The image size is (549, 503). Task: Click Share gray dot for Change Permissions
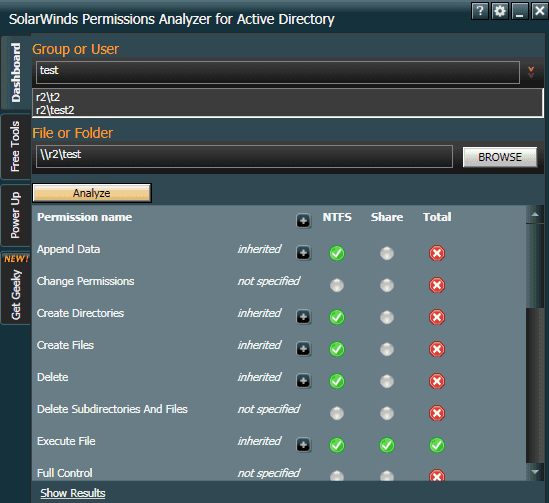point(387,285)
